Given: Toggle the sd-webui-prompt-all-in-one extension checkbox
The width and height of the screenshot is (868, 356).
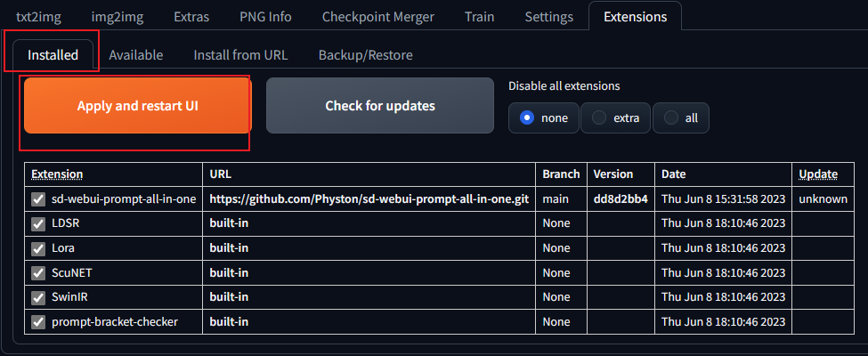Looking at the screenshot, I should click(38, 199).
